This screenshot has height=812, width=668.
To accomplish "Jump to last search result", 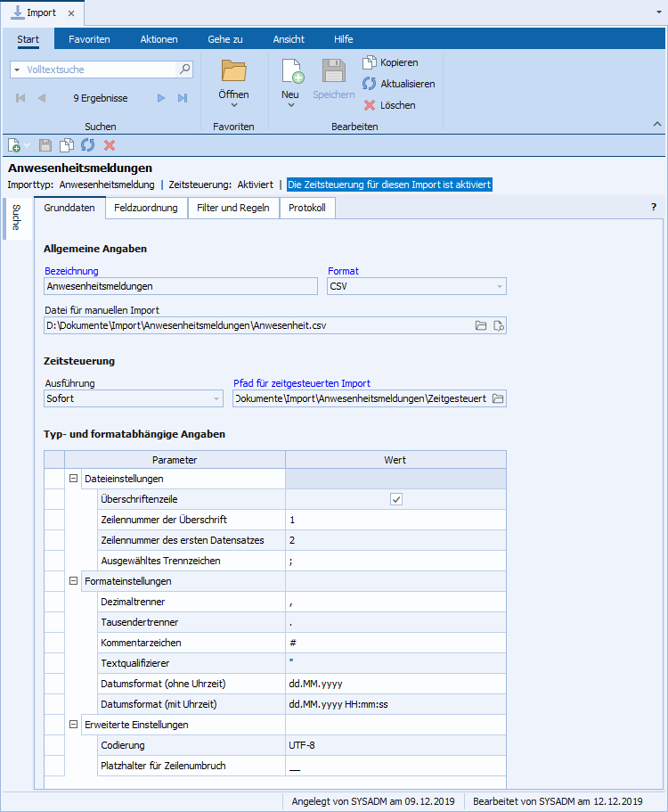I will coord(183,98).
